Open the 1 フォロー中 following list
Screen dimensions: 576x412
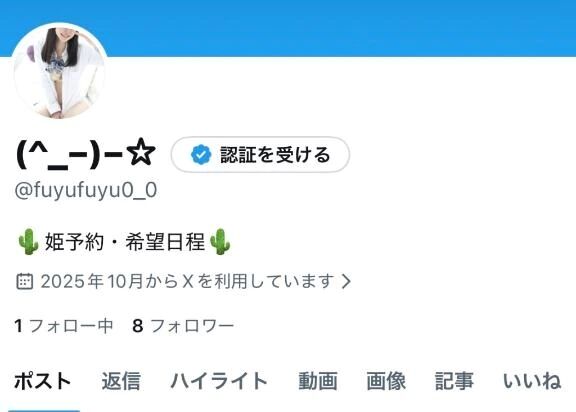64,326
